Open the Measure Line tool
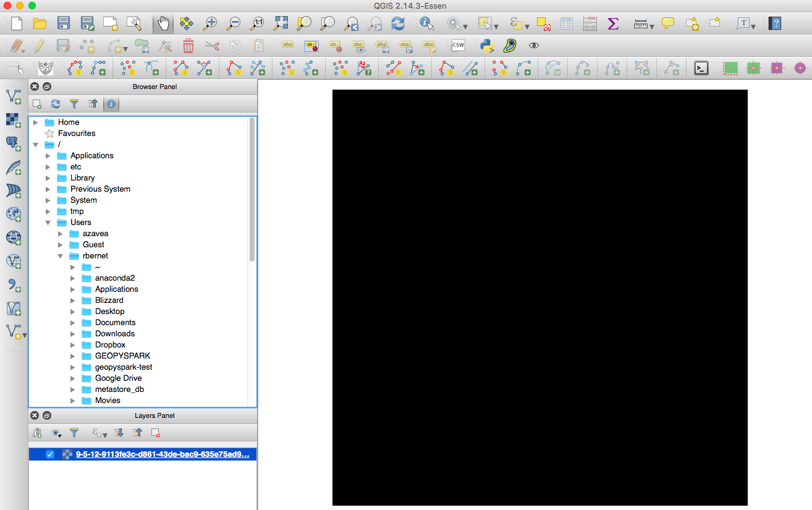Screen dimensions: 812x510 coord(641,23)
